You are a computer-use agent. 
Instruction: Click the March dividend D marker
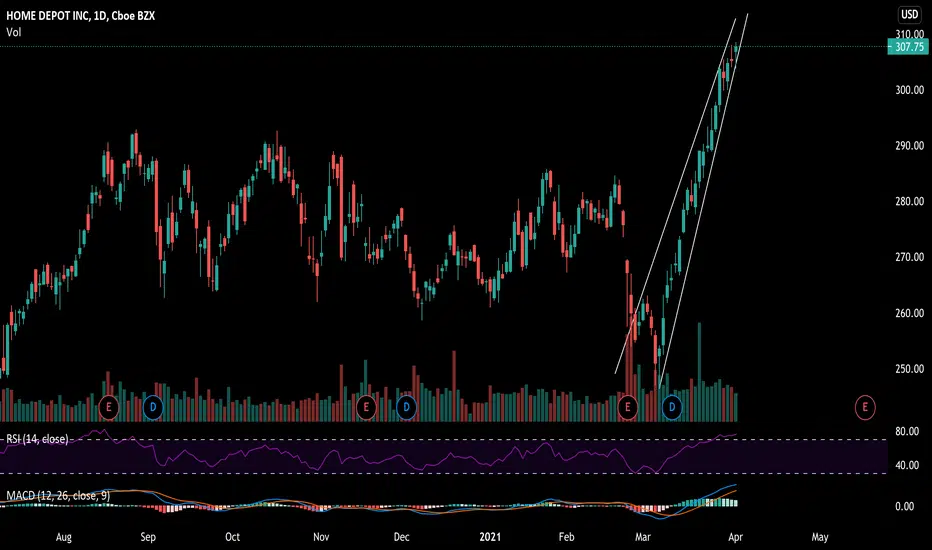pyautogui.click(x=672, y=407)
